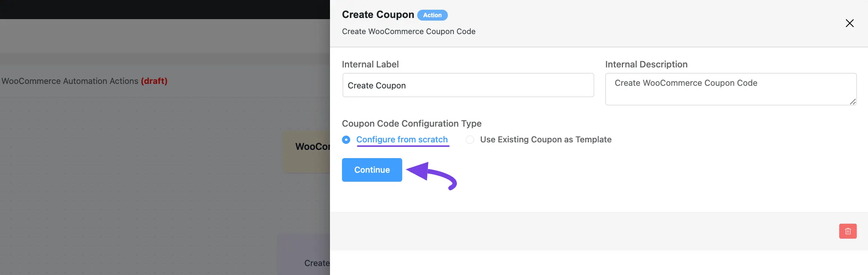Select the WooCommerce trigger node on the canvas
The width and height of the screenshot is (868, 275).
pos(307,151)
